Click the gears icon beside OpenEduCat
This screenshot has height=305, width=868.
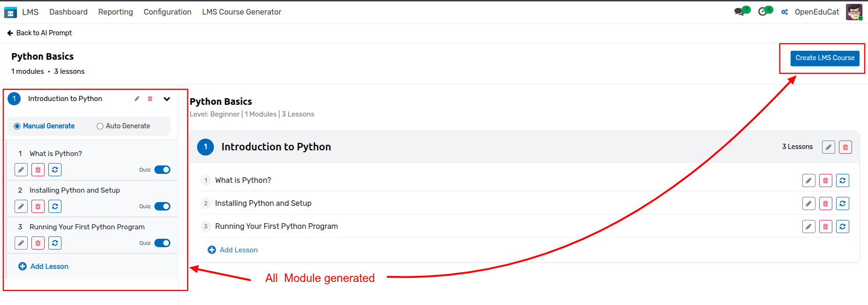784,12
